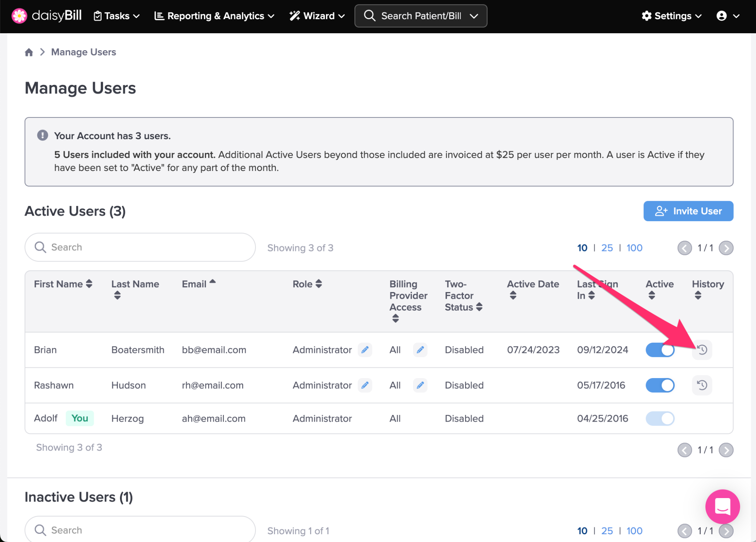Click the daisyBill logo
The image size is (756, 542).
(47, 16)
